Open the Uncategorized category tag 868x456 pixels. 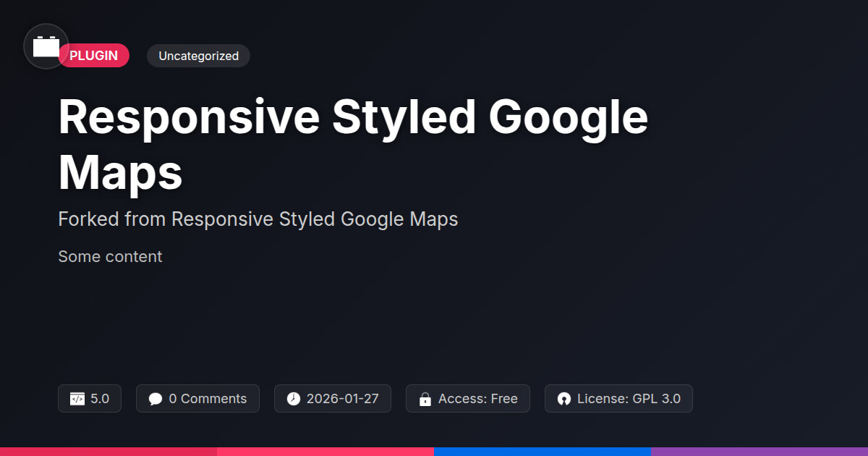point(198,56)
